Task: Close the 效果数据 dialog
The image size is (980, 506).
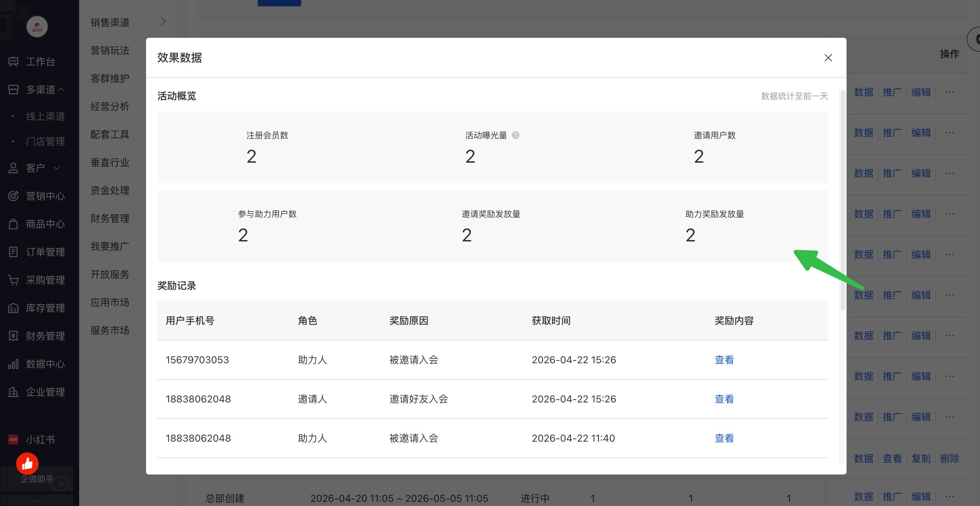Action: tap(828, 58)
